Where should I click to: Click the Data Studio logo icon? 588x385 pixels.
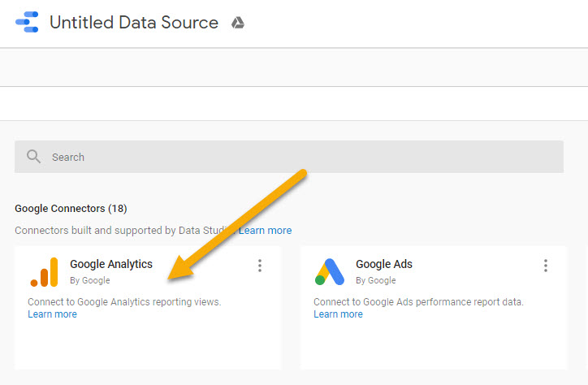click(27, 22)
